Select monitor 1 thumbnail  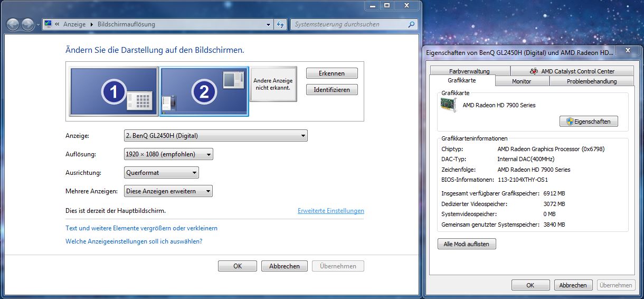[114, 91]
